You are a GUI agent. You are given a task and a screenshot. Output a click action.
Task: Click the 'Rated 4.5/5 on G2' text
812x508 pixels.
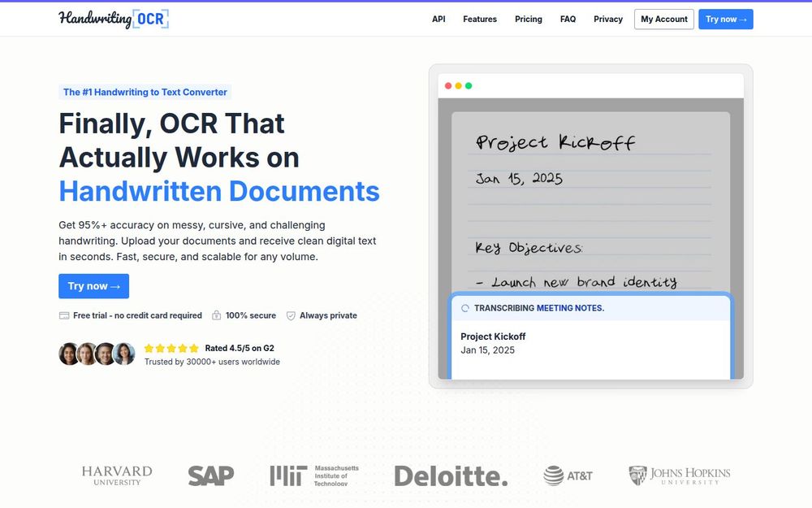240,349
